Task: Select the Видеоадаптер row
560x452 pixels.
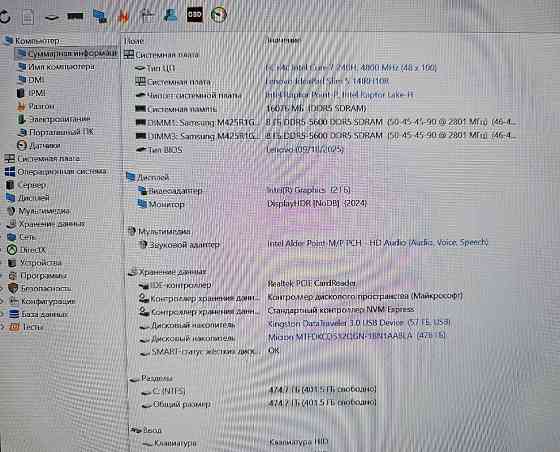Action: coord(243,191)
